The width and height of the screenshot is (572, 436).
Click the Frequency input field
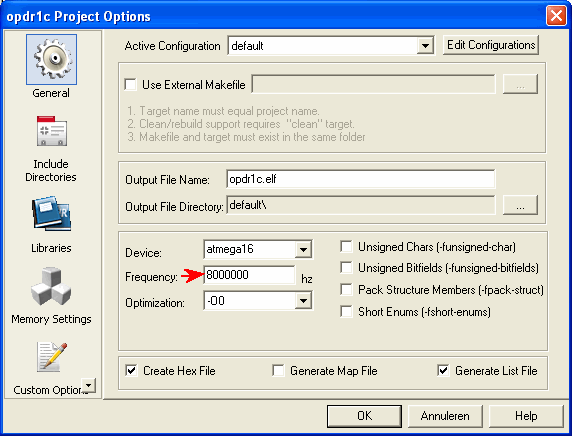[x=250, y=275]
